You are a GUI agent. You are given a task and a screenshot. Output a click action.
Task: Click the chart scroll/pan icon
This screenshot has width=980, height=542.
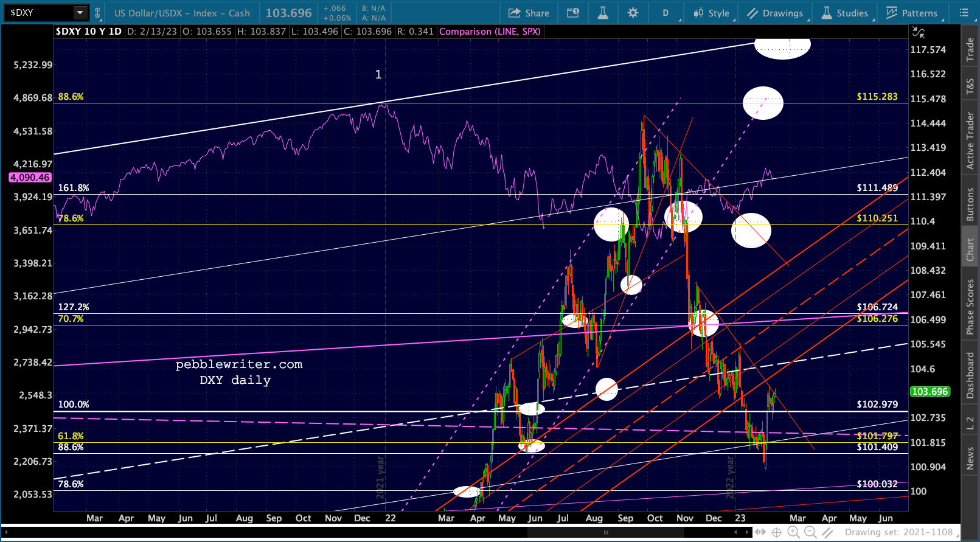pos(760,532)
